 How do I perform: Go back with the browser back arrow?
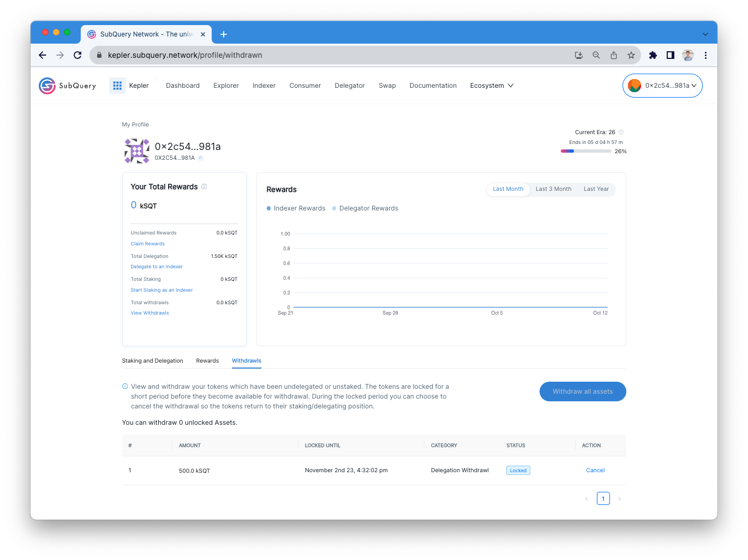pyautogui.click(x=43, y=55)
